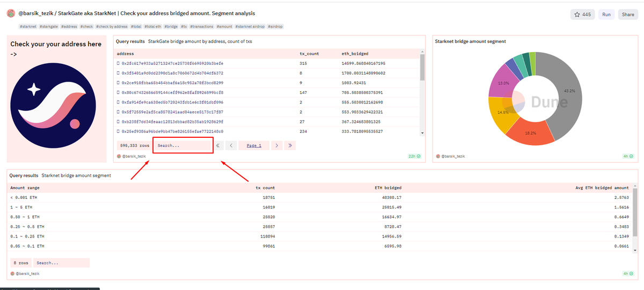Select the '0.1 ~ 0.25 ETH' row cell
644x290 pixels.
[27, 236]
